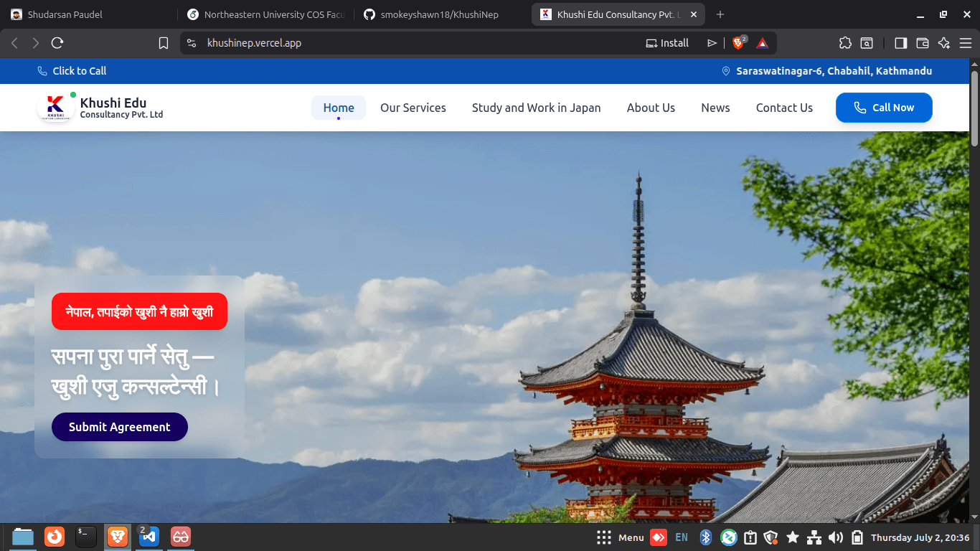The width and height of the screenshot is (980, 551).
Task: Open Brave Shields lion icon
Action: click(739, 43)
